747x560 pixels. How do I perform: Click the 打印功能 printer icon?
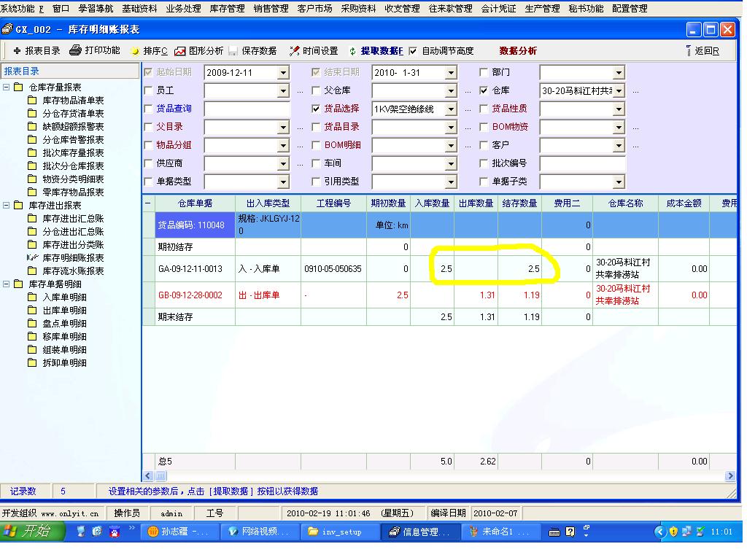[75, 51]
